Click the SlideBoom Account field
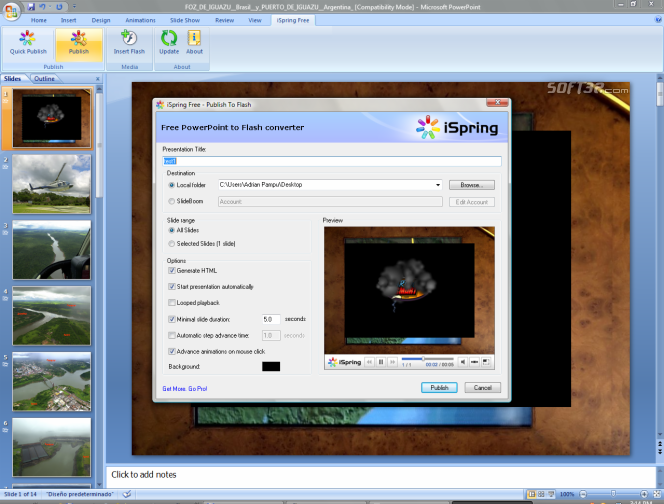Viewport: 664px width, 504px height. pyautogui.click(x=330, y=202)
